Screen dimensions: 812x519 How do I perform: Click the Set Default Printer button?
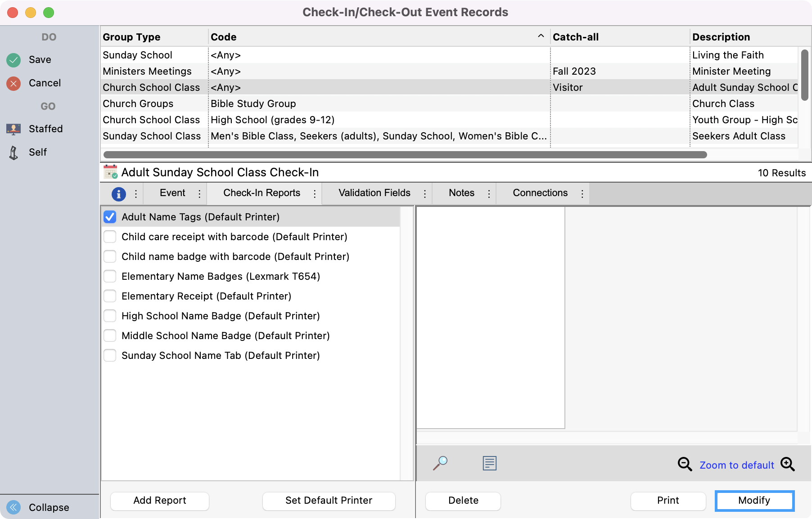[x=329, y=501]
